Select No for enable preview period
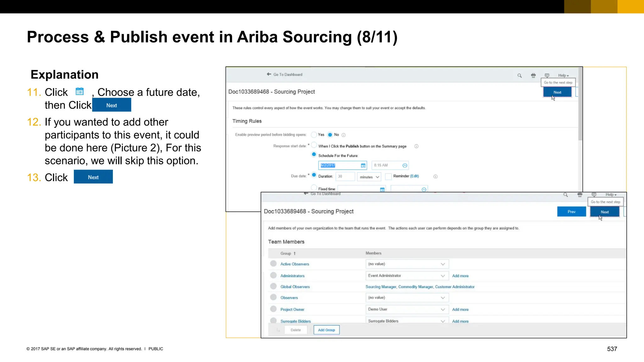 click(x=330, y=135)
